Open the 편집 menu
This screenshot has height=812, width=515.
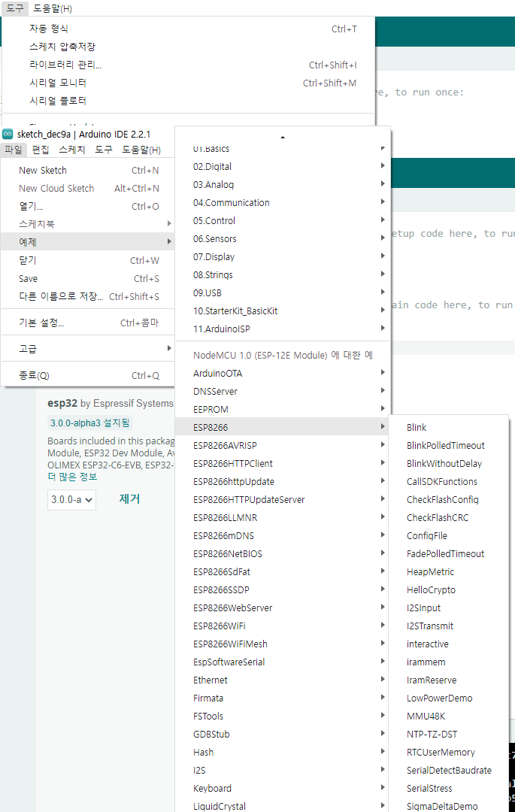[41, 150]
